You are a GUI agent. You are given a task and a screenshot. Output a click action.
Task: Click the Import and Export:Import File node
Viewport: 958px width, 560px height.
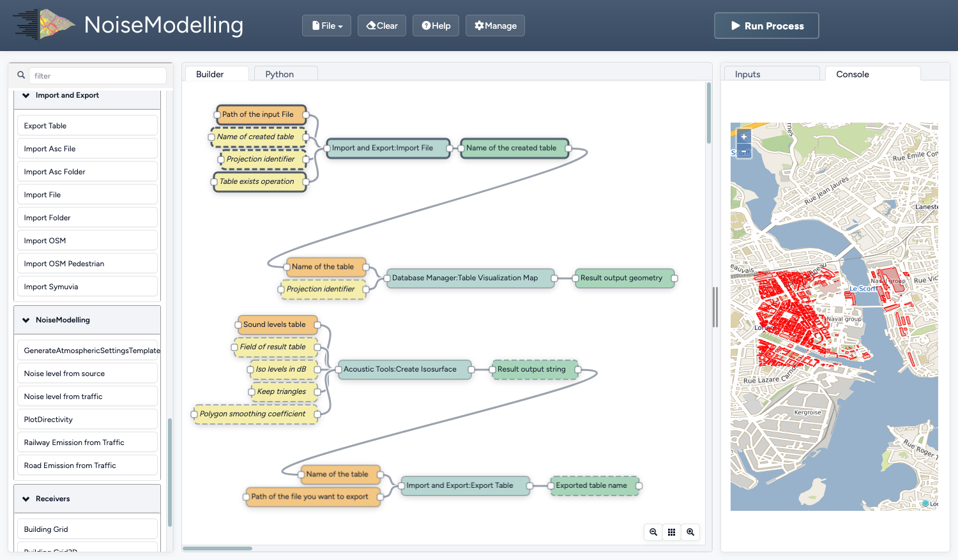388,148
